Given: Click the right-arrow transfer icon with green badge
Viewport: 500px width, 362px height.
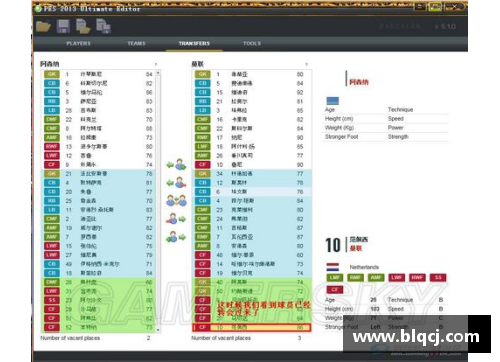Looking at the screenshot, I should pyautogui.click(x=177, y=237).
